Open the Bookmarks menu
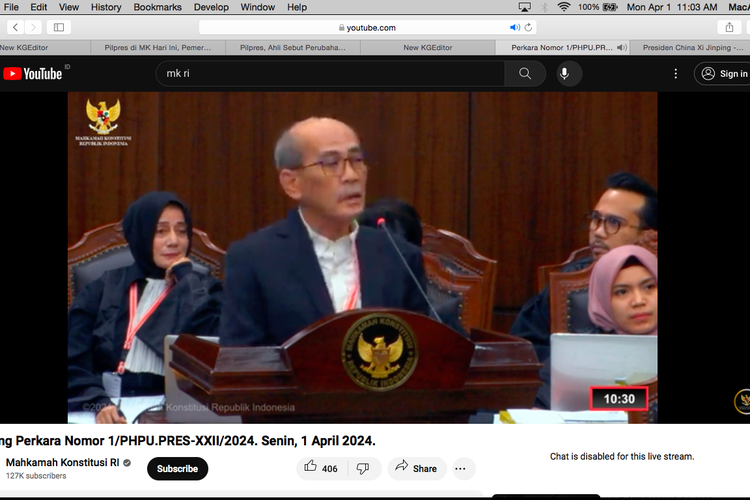 coord(157,7)
